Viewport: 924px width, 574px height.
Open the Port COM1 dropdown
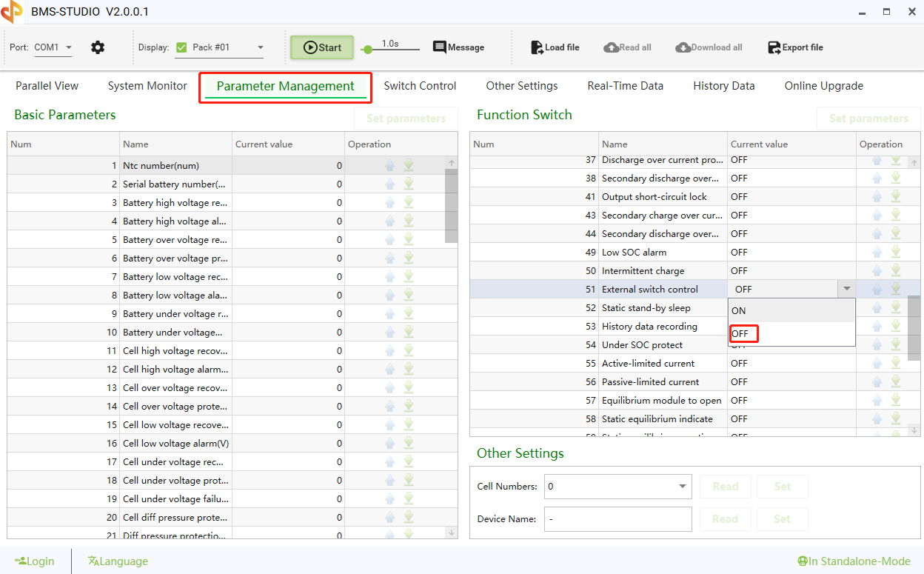pyautogui.click(x=53, y=47)
